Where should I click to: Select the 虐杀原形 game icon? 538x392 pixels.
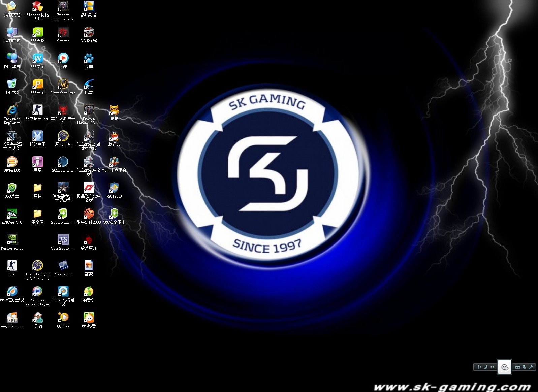point(89,240)
